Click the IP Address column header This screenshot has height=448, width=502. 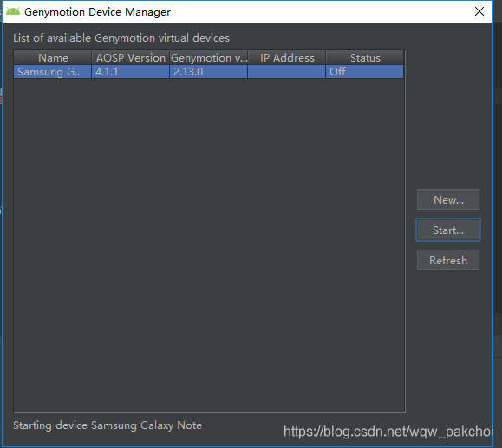pyautogui.click(x=287, y=58)
